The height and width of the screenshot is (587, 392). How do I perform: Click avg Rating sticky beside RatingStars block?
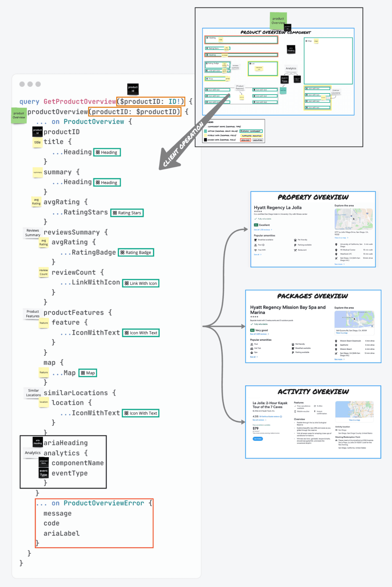click(36, 202)
